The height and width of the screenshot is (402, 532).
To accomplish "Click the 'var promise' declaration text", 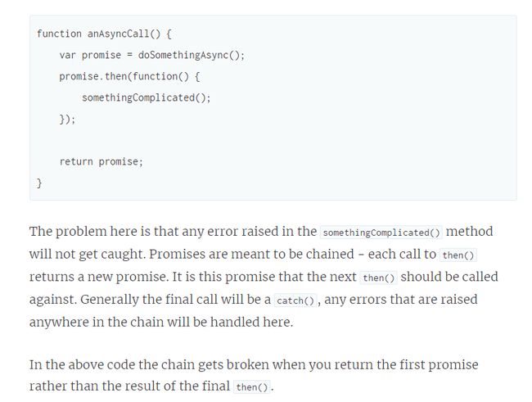I will click(90, 55).
